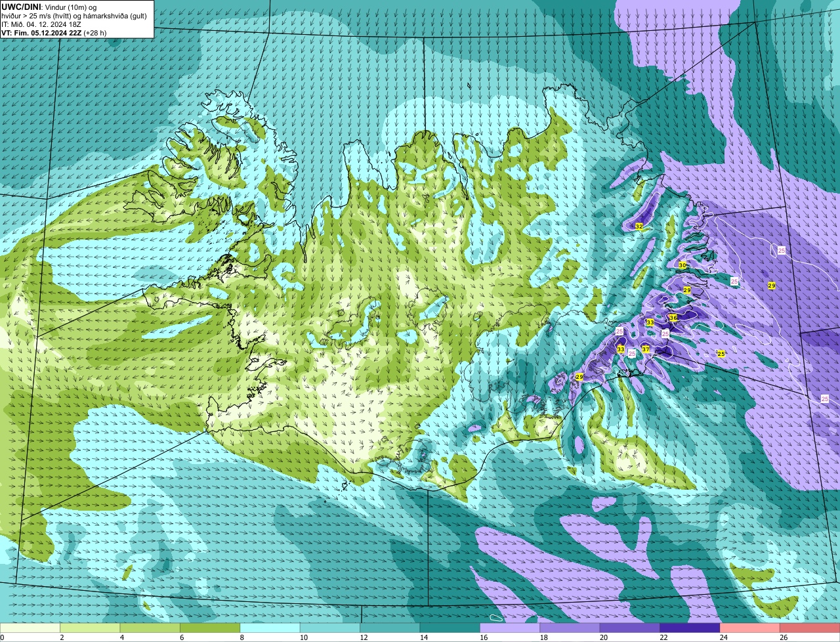
Task: Click the pale yellow 0–2 m/s legend swatch
Action: coord(30,628)
